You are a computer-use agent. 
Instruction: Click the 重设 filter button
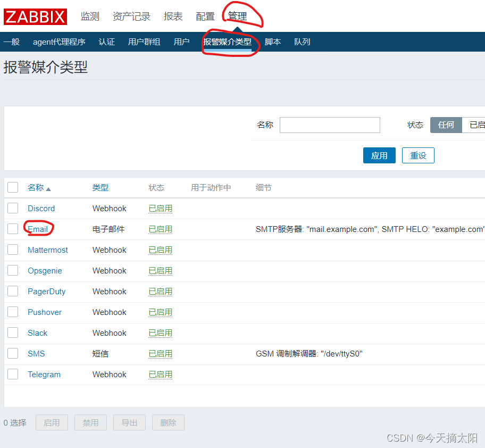click(418, 155)
